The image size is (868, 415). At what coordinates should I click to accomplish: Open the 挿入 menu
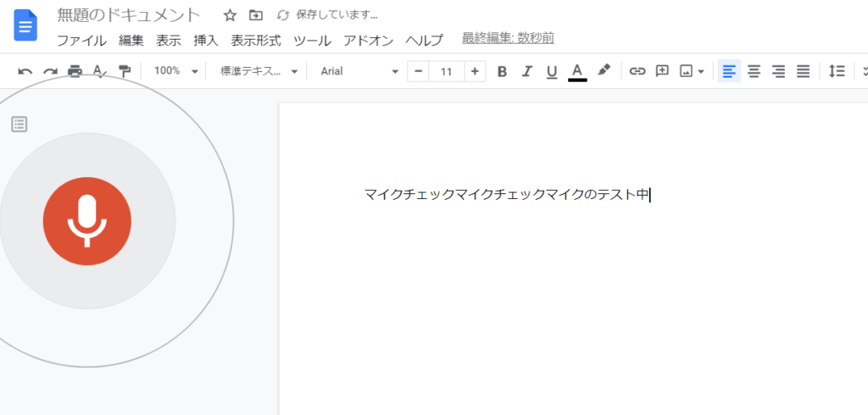click(206, 41)
